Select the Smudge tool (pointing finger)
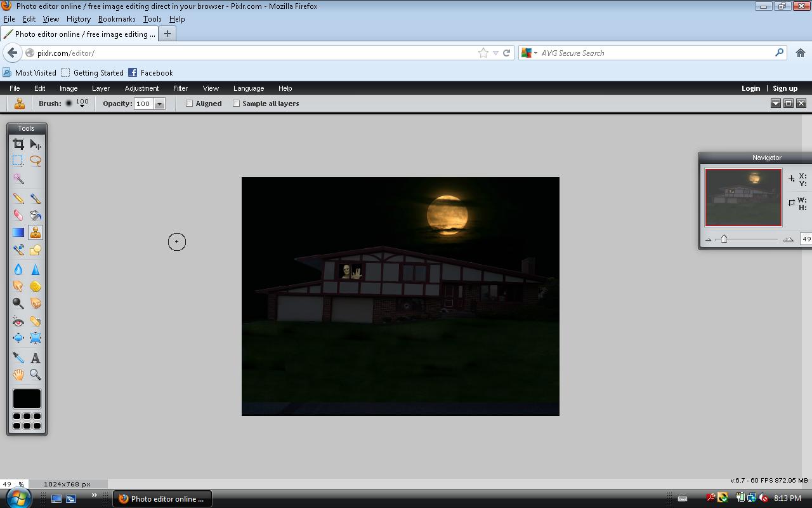This screenshot has width=812, height=508. 18,287
